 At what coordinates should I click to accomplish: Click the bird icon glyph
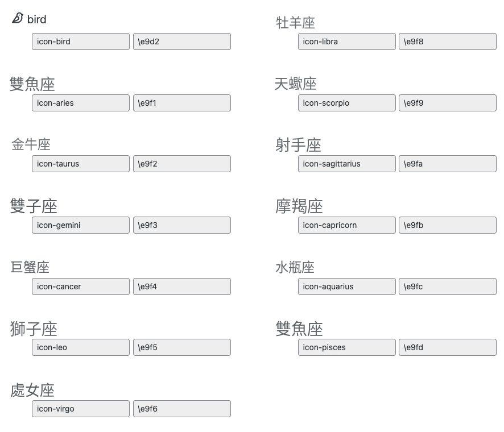pyautogui.click(x=18, y=18)
